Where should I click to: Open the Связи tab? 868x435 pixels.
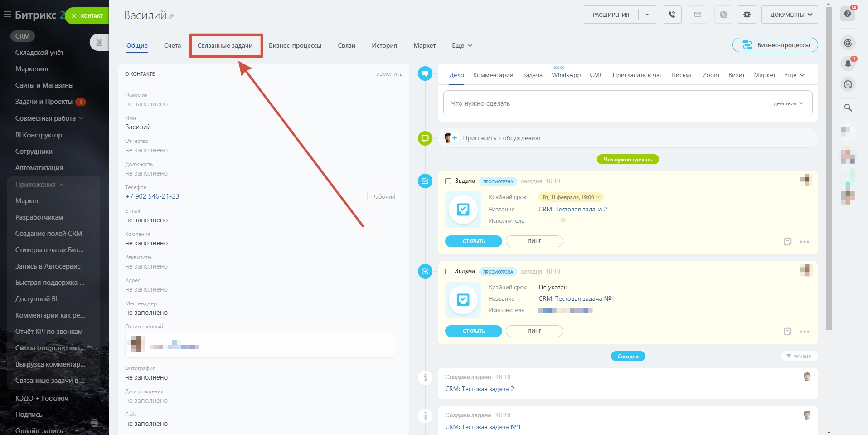[346, 45]
